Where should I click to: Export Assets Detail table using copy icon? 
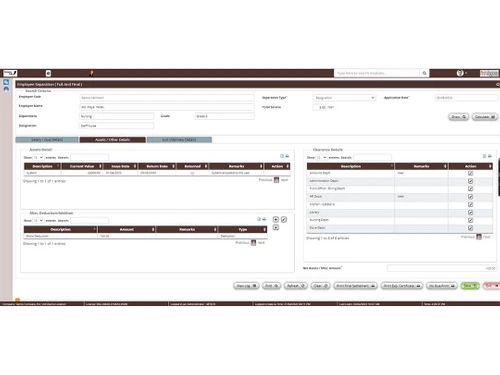point(282,156)
